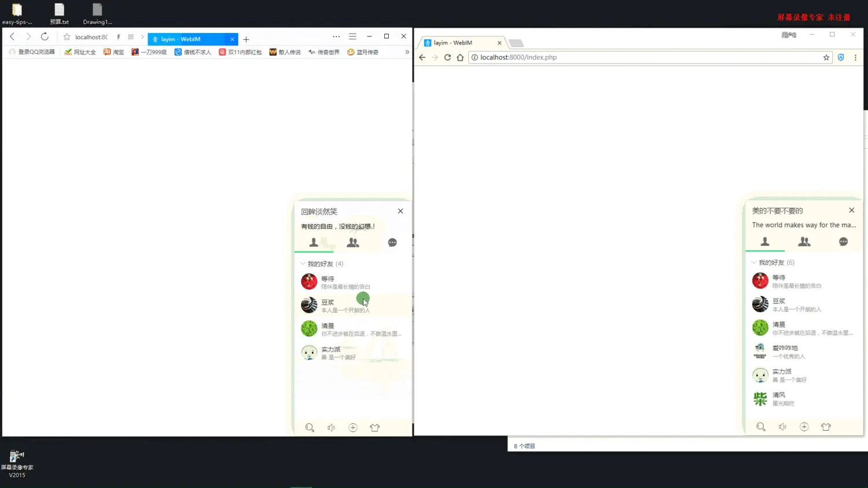Image resolution: width=868 pixels, height=488 pixels.
Task: Reload page in the right Chrome window
Action: point(447,57)
